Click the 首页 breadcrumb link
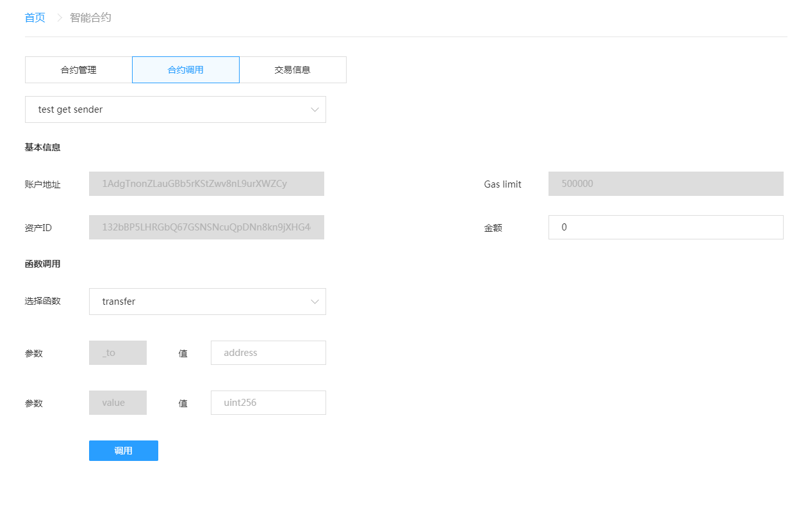 click(35, 18)
